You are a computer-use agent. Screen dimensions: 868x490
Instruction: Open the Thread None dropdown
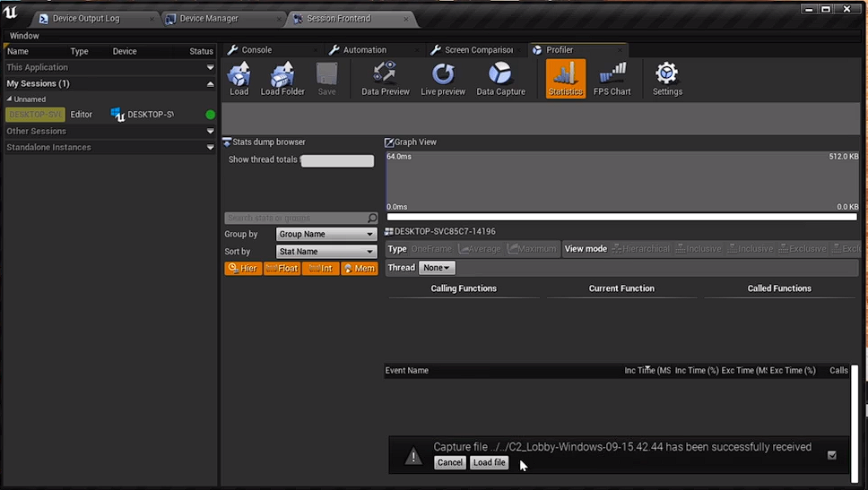(x=437, y=268)
